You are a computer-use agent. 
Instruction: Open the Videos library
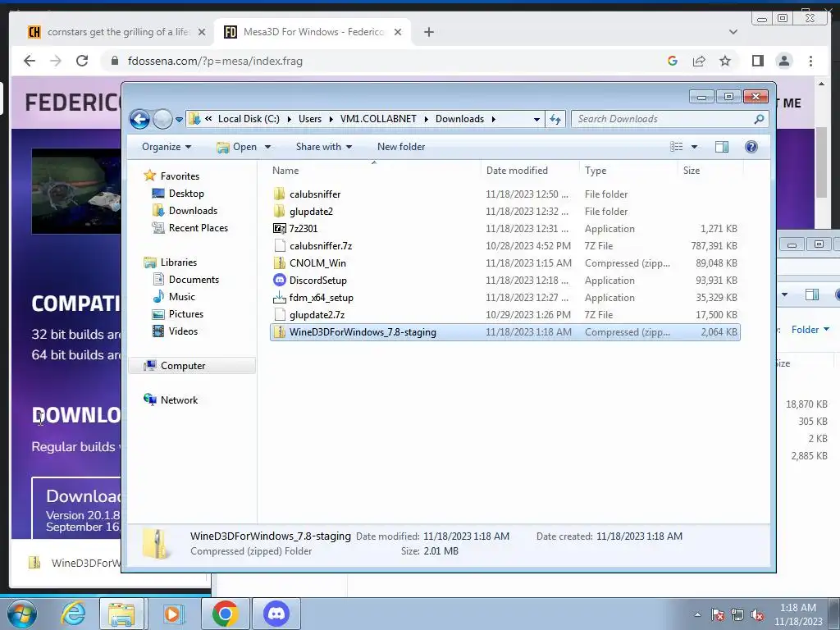coord(183,331)
